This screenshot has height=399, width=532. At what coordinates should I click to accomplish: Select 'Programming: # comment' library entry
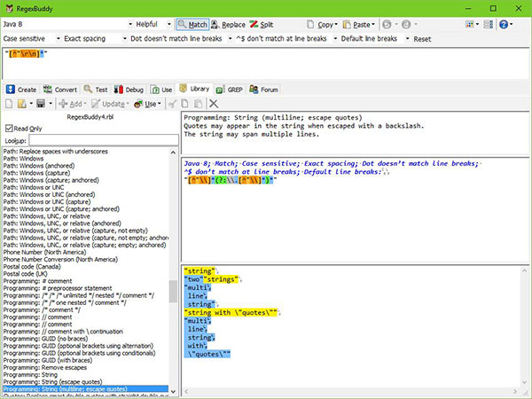pos(37,281)
